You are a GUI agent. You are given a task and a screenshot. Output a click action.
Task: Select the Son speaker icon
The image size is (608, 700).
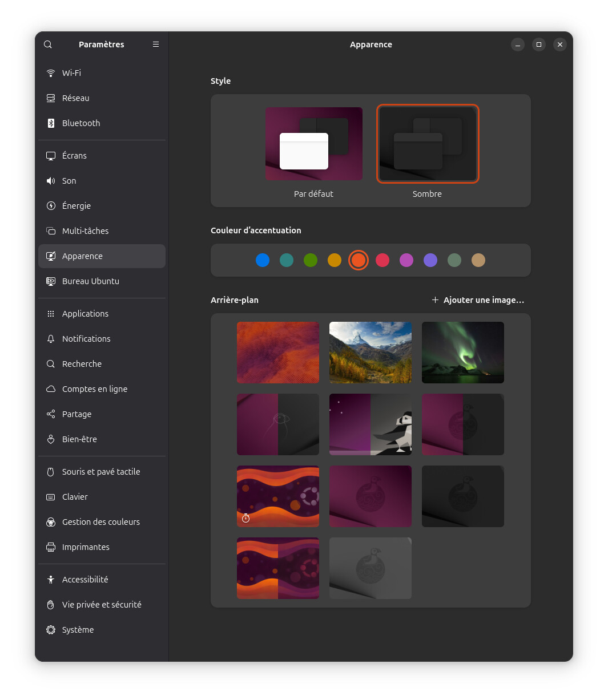[51, 181]
